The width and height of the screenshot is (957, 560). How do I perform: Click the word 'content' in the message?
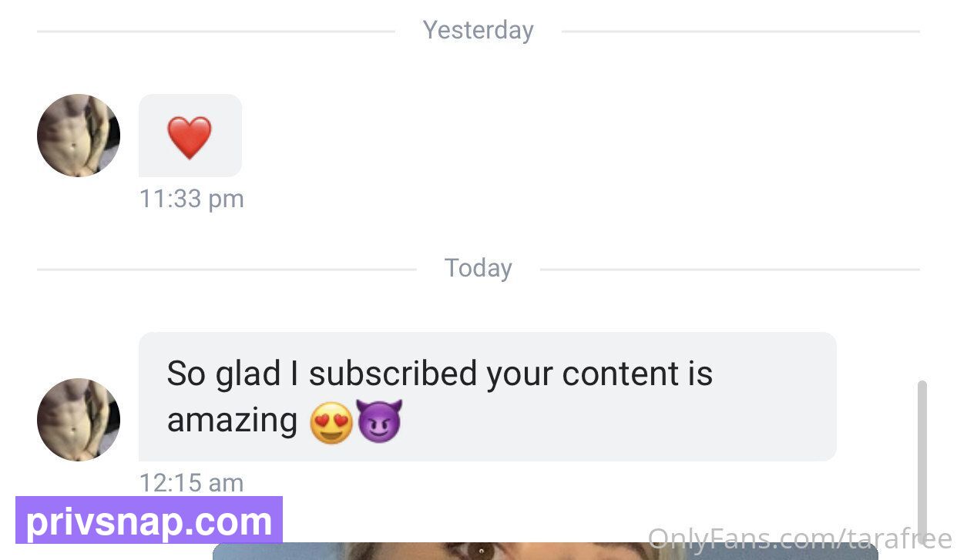(610, 374)
